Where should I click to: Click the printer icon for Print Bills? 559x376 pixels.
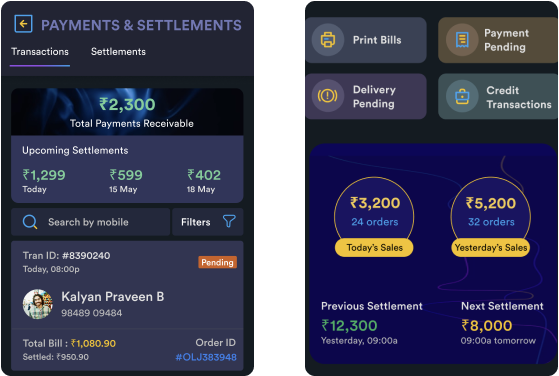[x=328, y=40]
